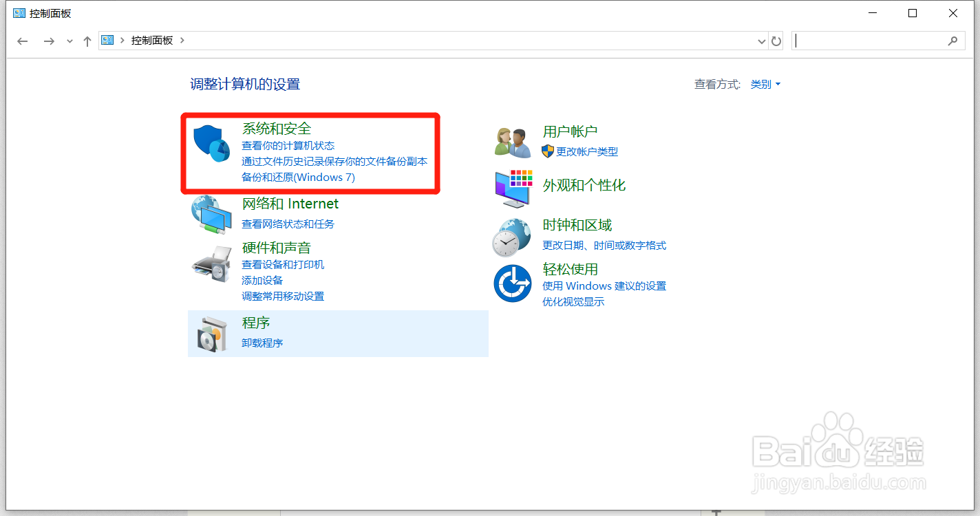
Task: Open 查看设备和打印机 link
Action: click(x=283, y=264)
